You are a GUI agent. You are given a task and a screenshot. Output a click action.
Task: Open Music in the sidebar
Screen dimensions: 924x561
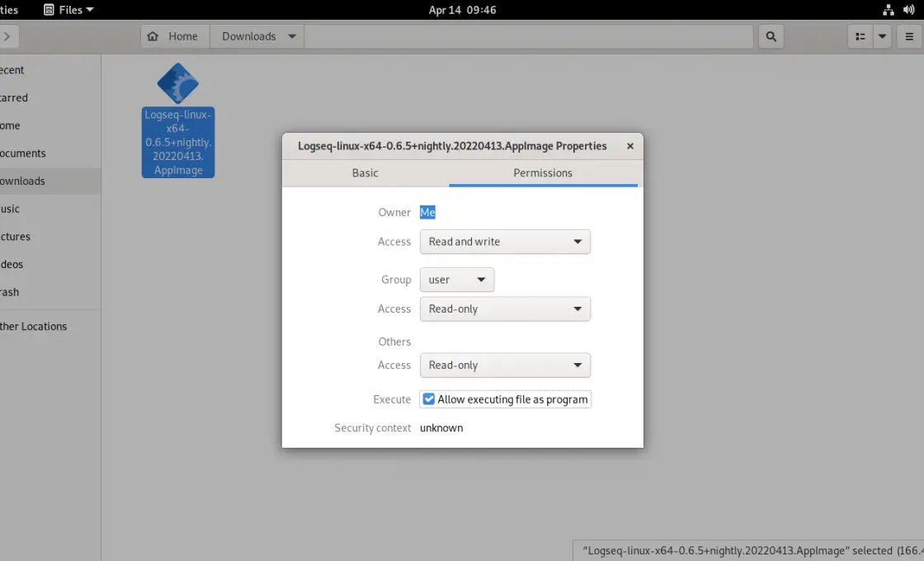tap(50, 209)
